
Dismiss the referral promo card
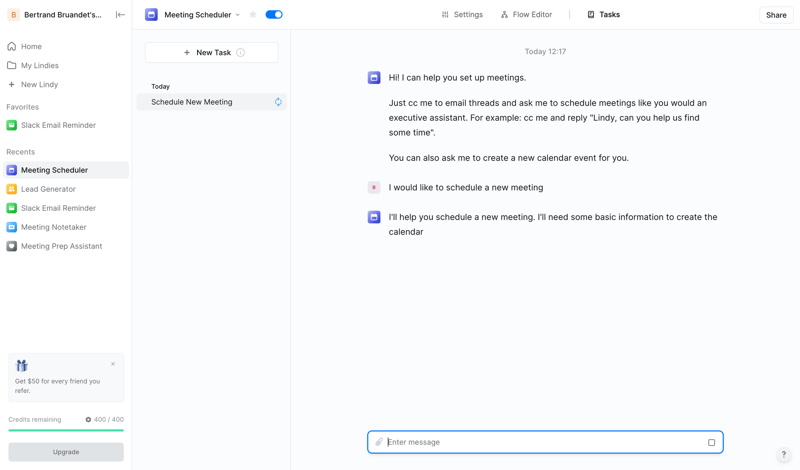click(x=113, y=364)
